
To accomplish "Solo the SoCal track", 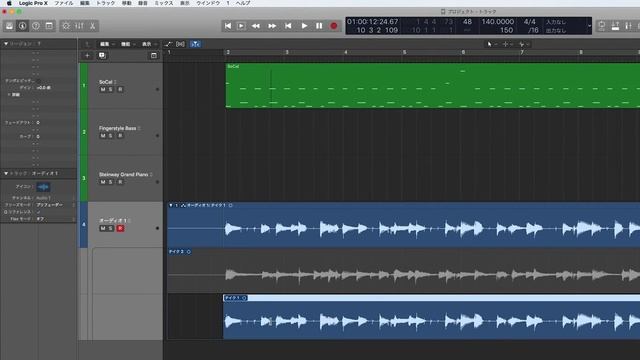I will [x=111, y=89].
